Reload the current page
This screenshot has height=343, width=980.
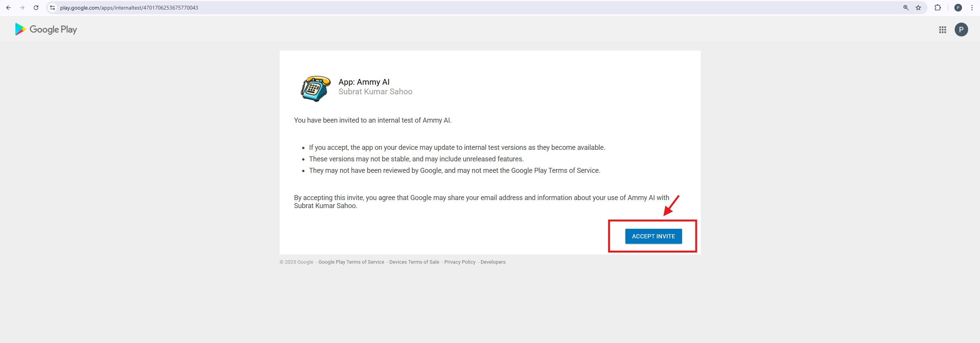click(x=36, y=8)
